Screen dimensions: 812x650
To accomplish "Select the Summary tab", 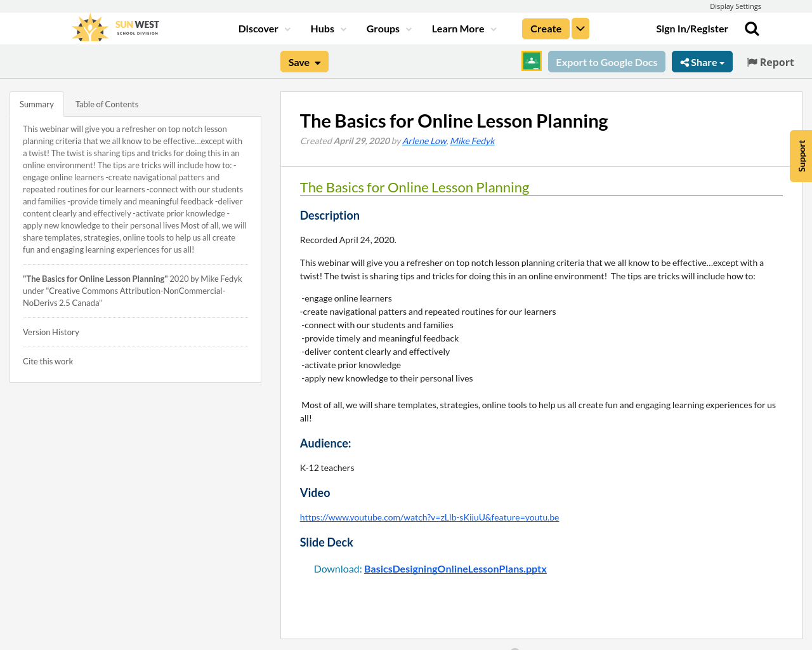I will tap(36, 103).
